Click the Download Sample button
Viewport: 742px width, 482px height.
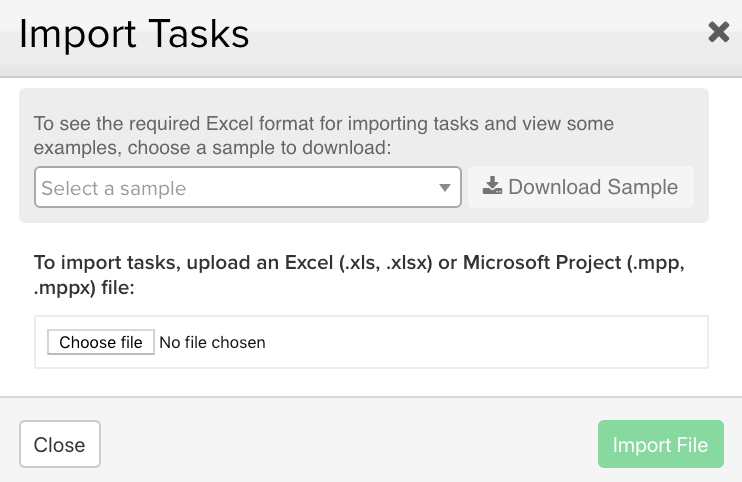[x=581, y=187]
